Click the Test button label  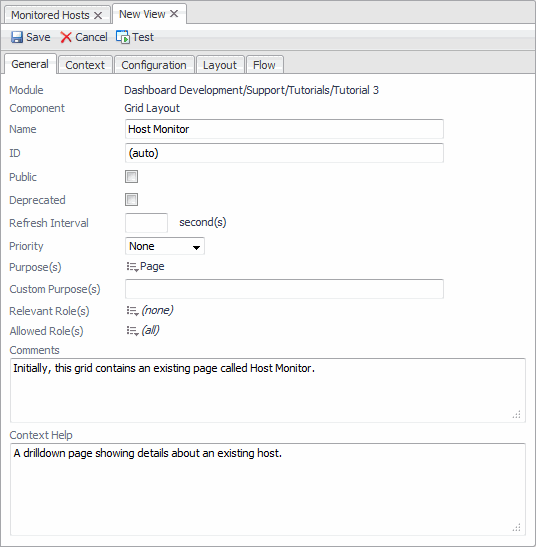click(x=143, y=37)
